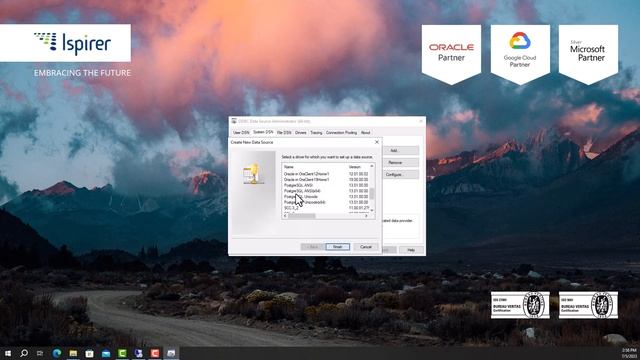
Task: Click the taskbar clock and date
Action: point(629,353)
